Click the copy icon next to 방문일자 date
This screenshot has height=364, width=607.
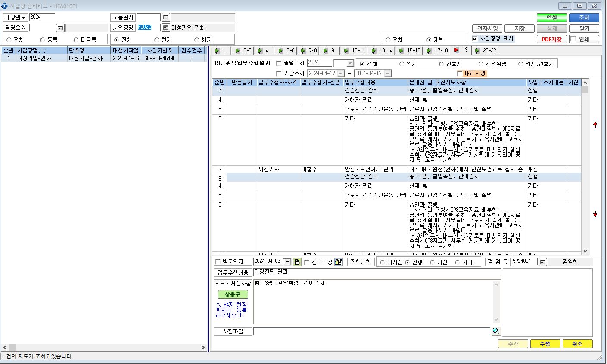(x=297, y=262)
